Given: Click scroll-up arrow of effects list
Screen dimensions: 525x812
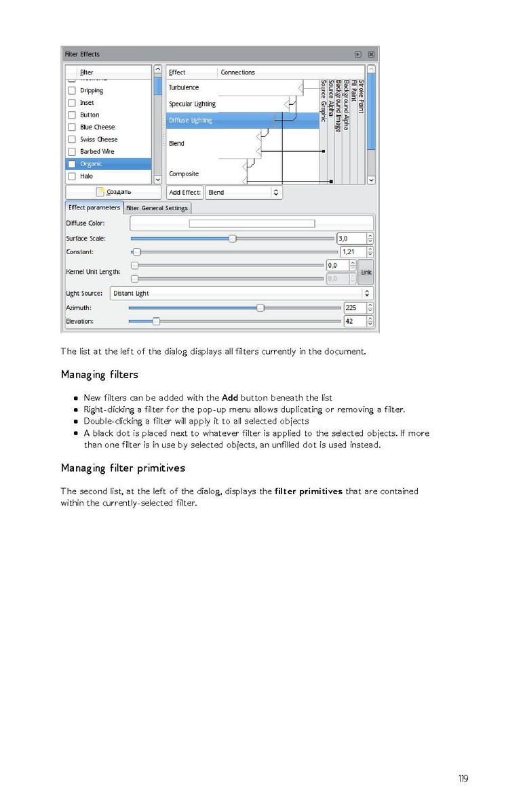Looking at the screenshot, I should coord(371,69).
